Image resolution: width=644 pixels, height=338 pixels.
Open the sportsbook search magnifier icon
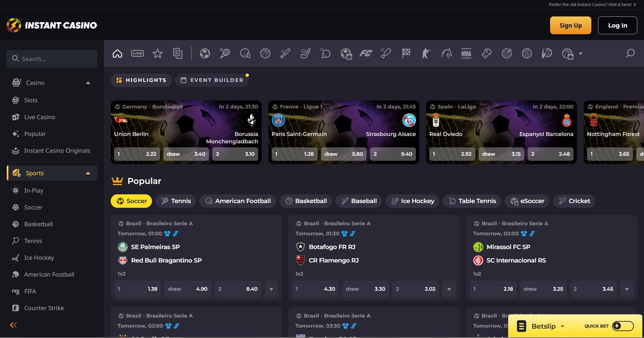click(630, 54)
